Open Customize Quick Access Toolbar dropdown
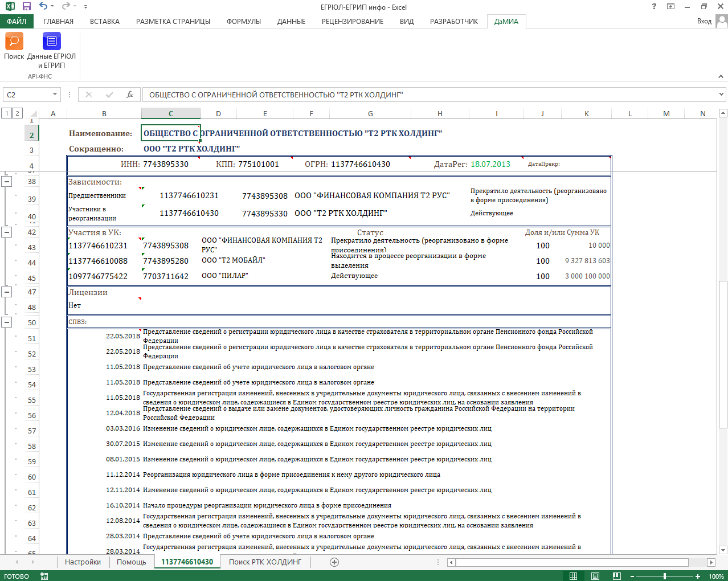Screen dimensions: 728x581 (85, 7)
